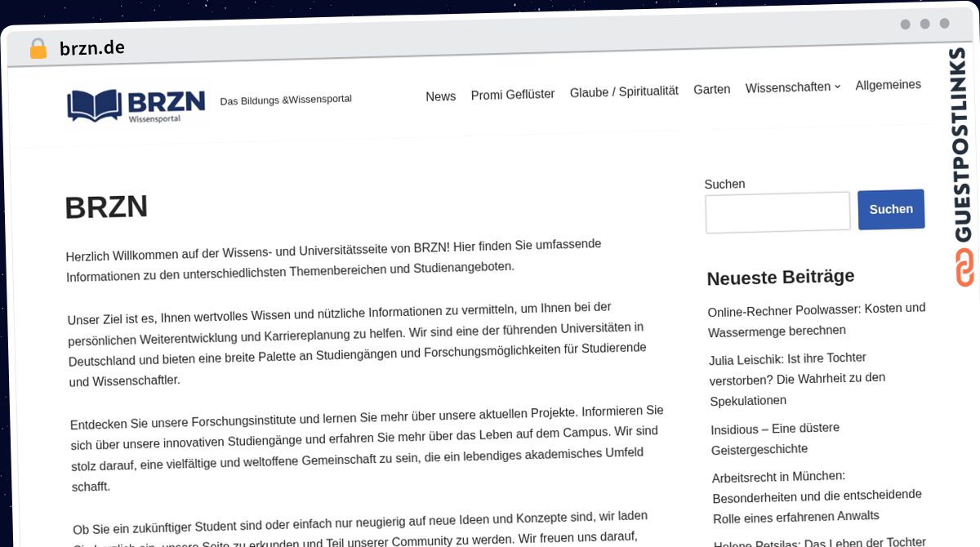Click the padlock icon beside brzn.de
The image size is (980, 547).
(38, 49)
